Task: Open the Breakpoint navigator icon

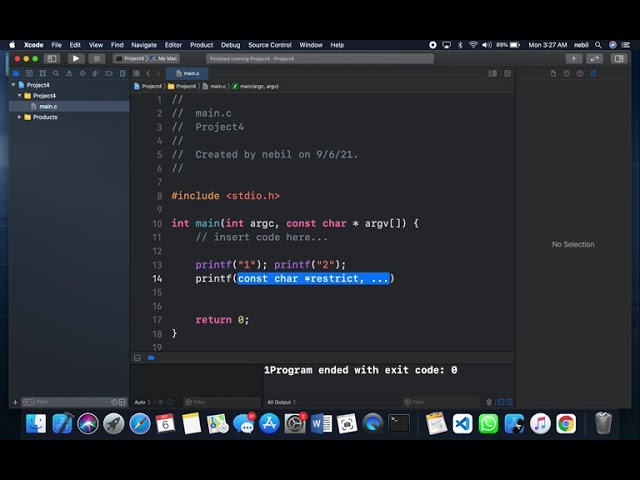Action: tap(109, 73)
